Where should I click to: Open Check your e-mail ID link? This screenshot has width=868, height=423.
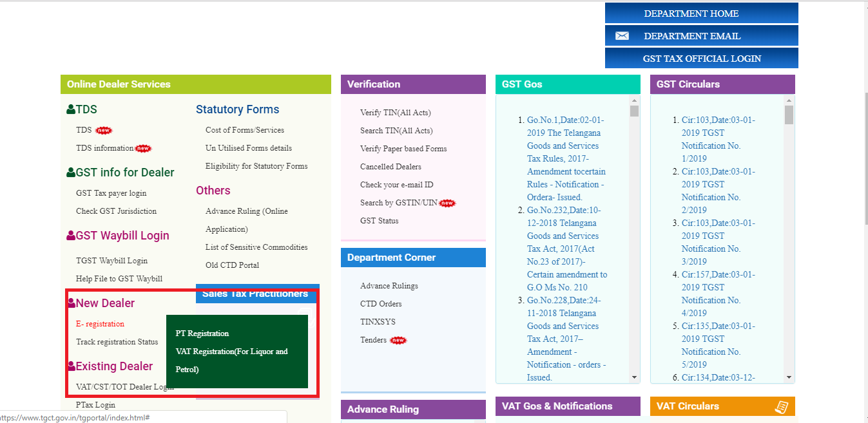397,185
